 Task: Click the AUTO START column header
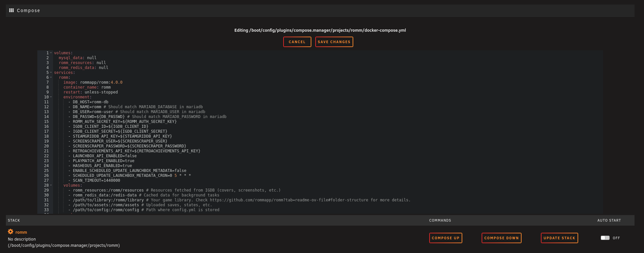(609, 220)
